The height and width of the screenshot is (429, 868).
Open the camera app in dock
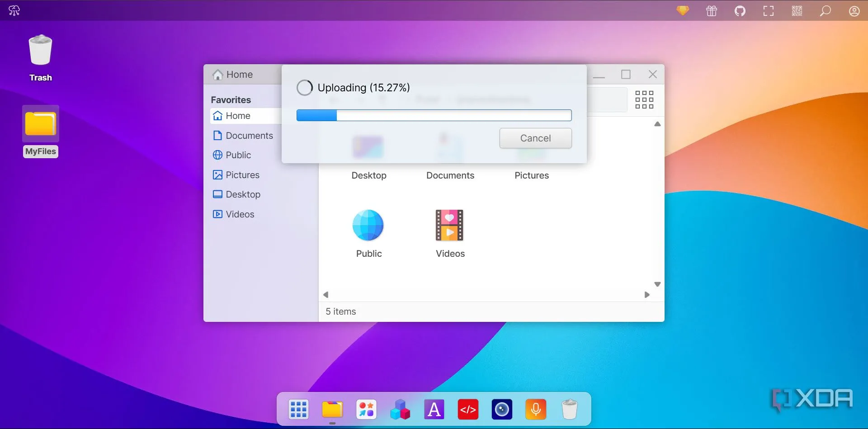[x=502, y=410]
